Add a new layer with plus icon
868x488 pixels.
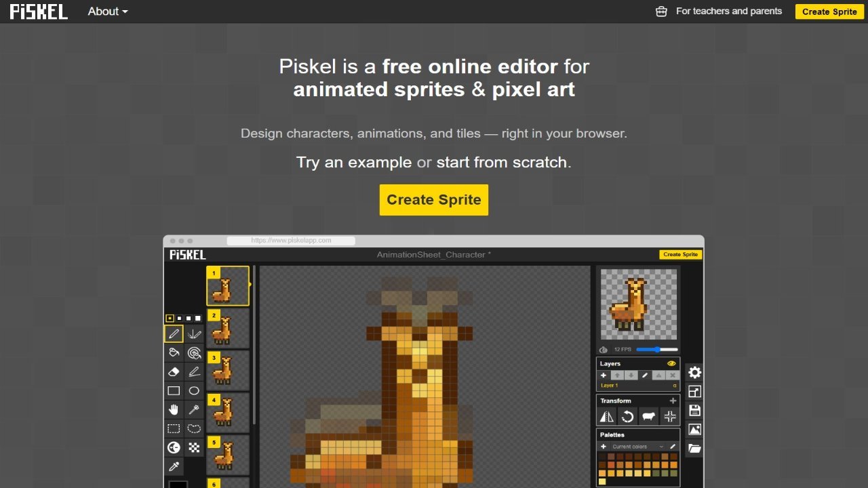tap(604, 375)
